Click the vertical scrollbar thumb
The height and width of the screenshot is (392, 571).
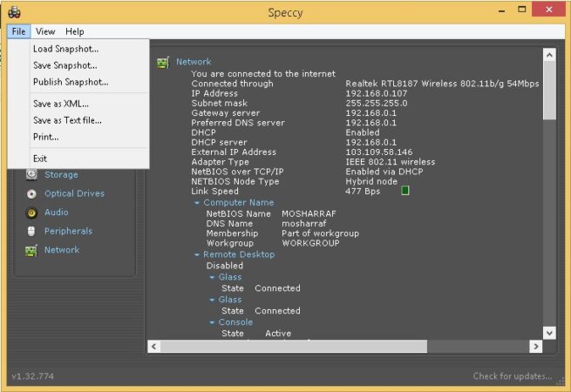pos(549,91)
